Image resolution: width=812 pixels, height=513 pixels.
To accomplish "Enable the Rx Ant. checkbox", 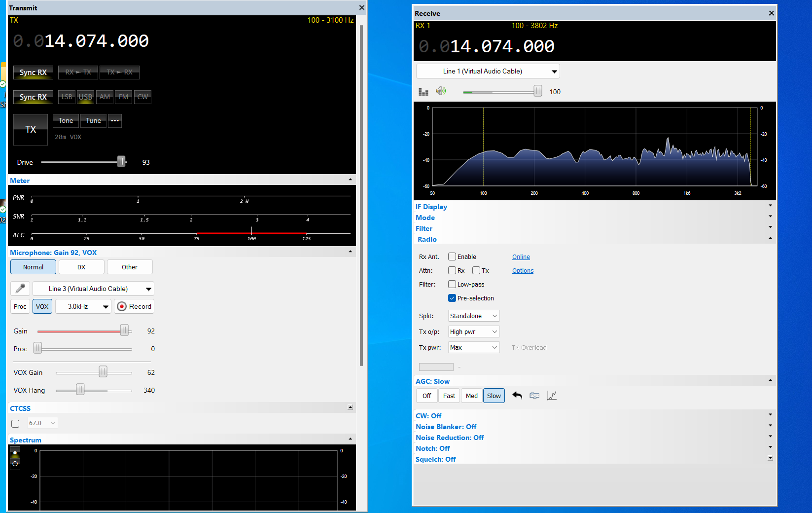I will tap(452, 256).
